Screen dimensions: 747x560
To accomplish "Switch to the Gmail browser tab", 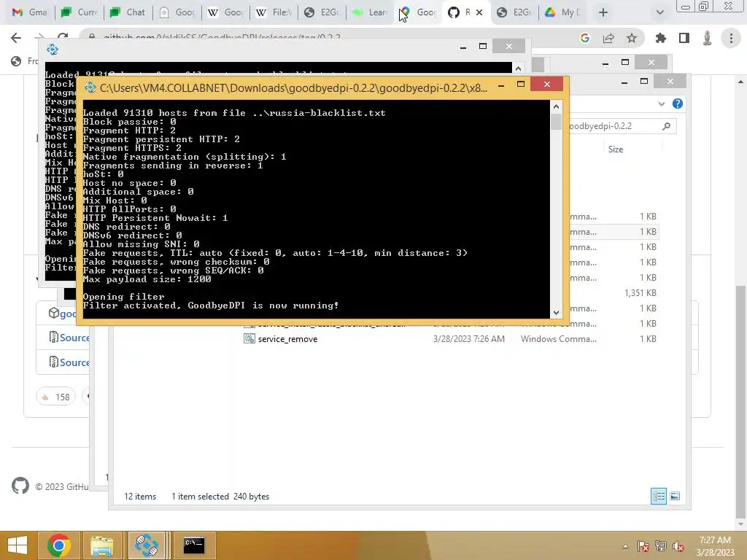I will (29, 12).
